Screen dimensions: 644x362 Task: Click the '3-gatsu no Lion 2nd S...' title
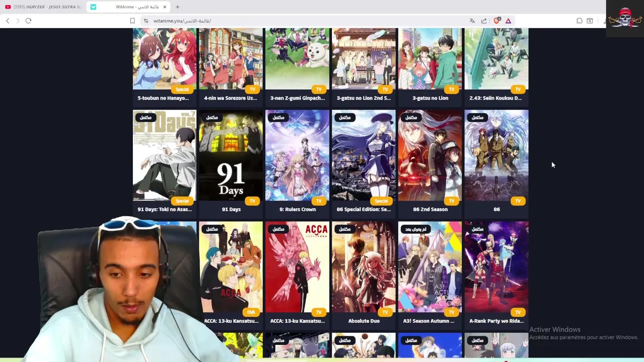pos(364,98)
